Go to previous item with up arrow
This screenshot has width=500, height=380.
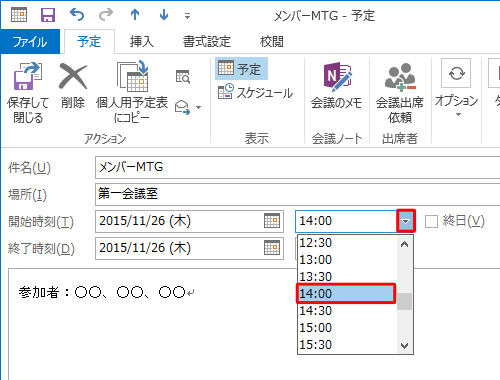tap(135, 15)
